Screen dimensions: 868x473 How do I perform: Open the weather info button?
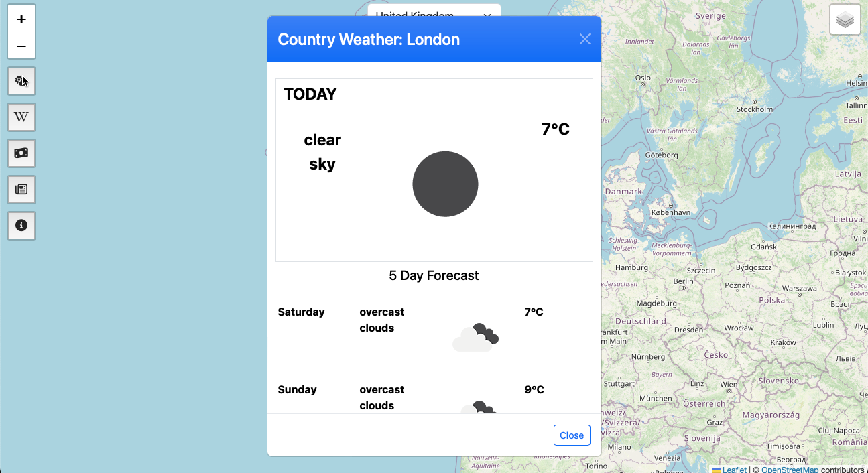pyautogui.click(x=21, y=81)
